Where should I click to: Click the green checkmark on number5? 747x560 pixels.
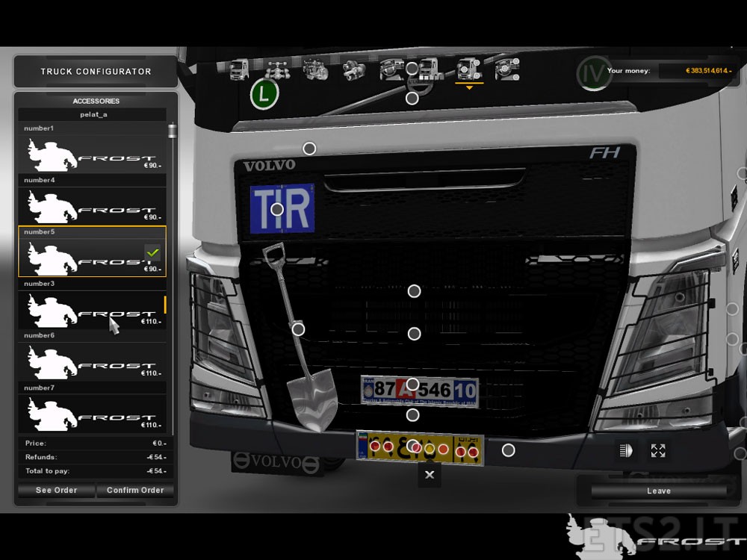[152, 252]
